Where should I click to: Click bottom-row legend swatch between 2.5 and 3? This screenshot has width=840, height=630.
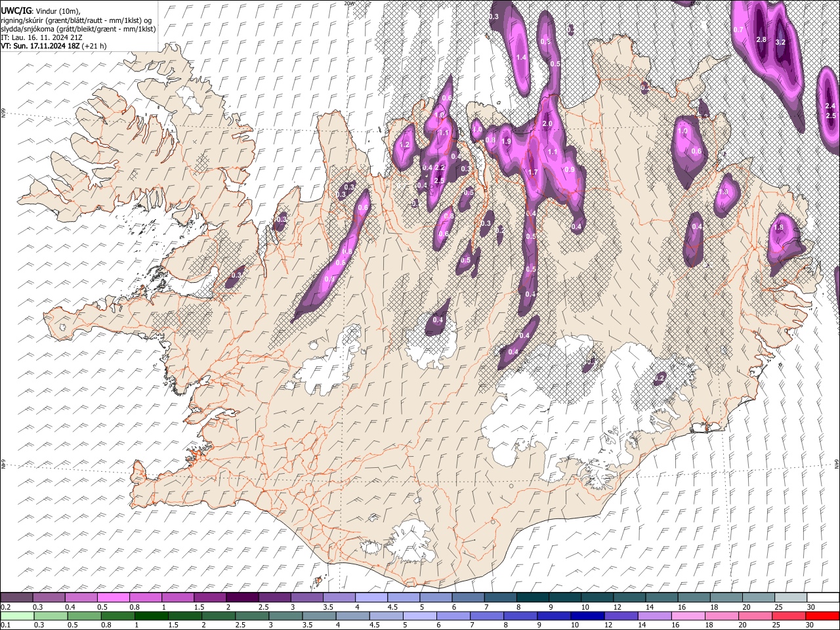(253, 616)
